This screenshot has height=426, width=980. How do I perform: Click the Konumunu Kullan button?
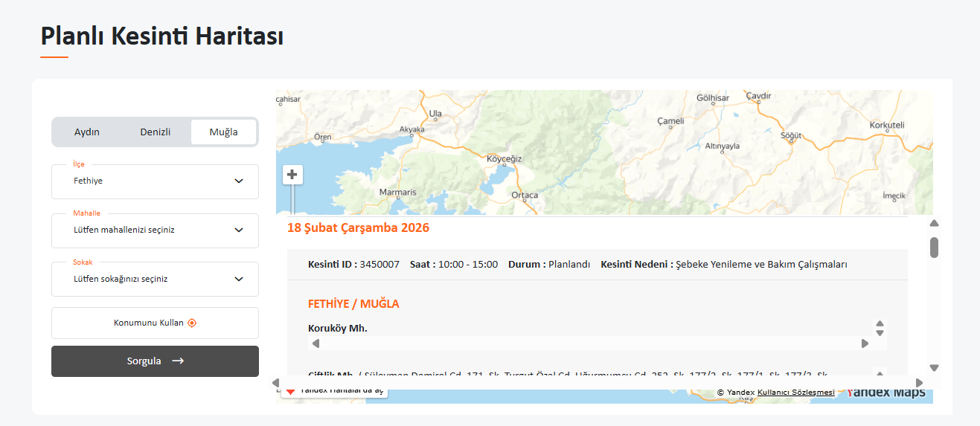[155, 323]
